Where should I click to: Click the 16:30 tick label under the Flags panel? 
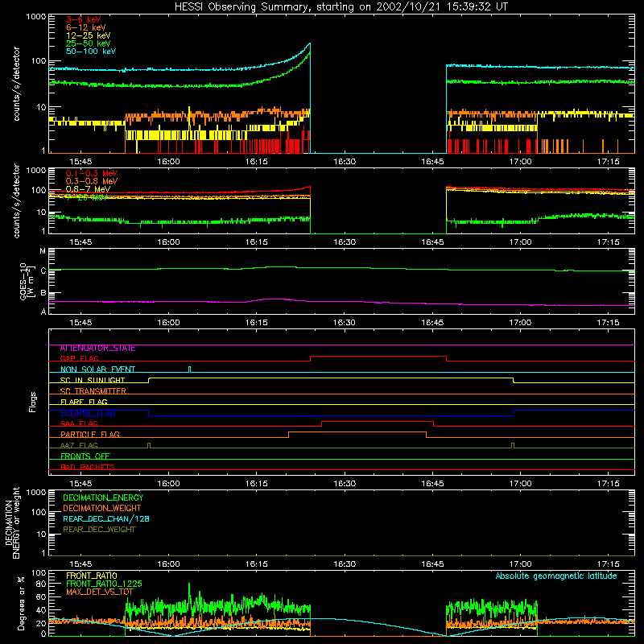(x=345, y=484)
